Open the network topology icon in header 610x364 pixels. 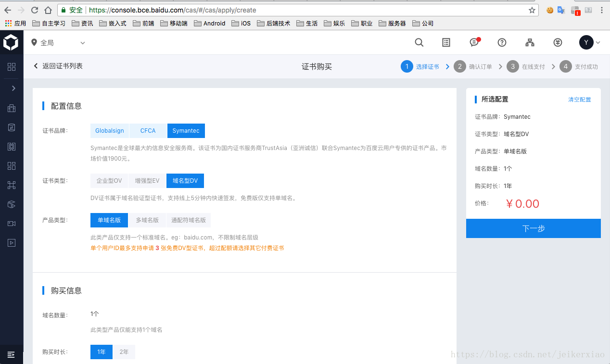(530, 43)
